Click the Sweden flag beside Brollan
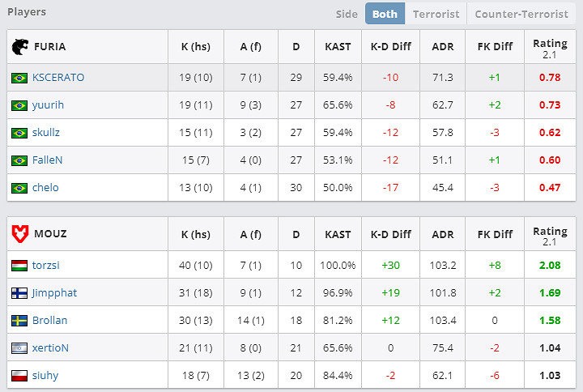The height and width of the screenshot is (392, 583). pyautogui.click(x=19, y=320)
